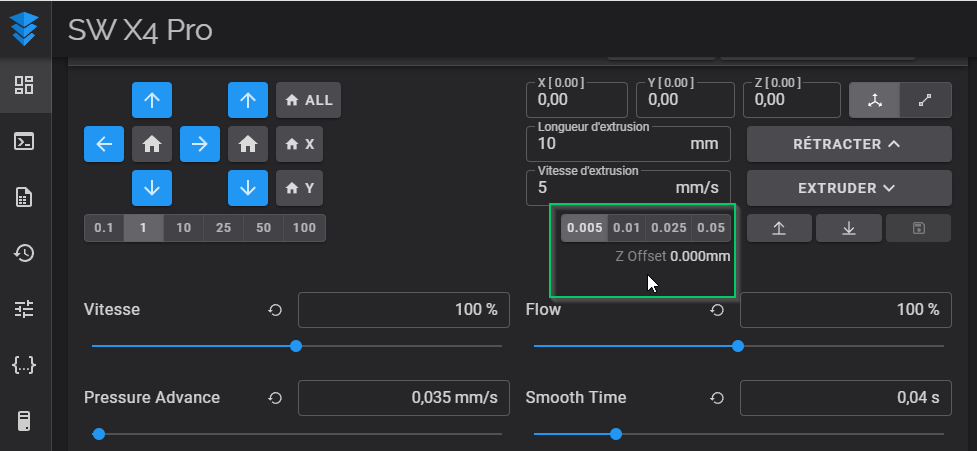
Task: Switch to absolute positioning mode
Action: click(875, 100)
